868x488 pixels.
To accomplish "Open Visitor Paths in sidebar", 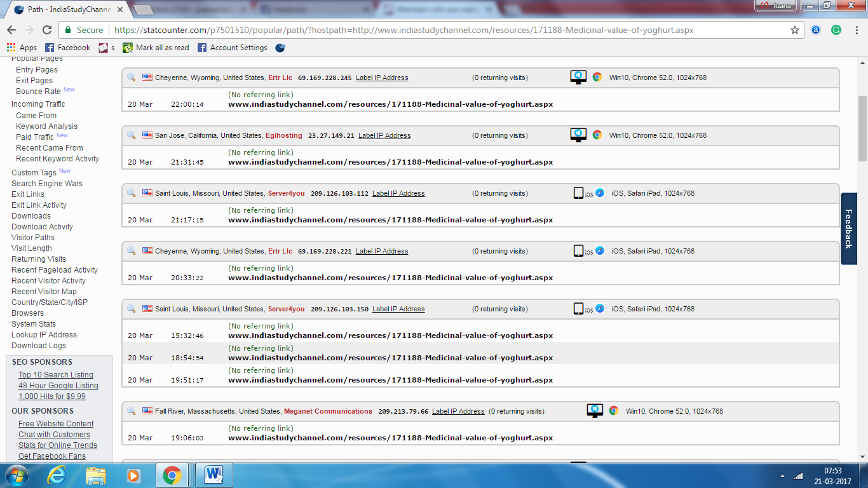I will tap(33, 238).
